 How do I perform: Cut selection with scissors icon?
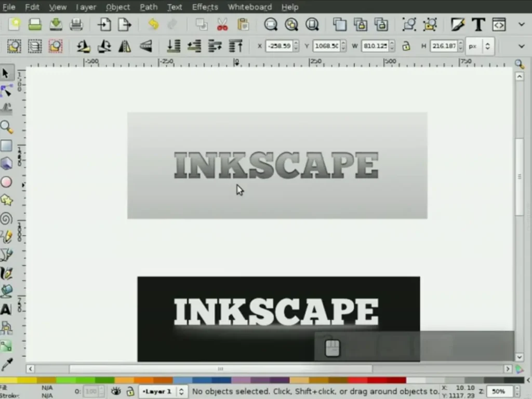click(x=222, y=24)
